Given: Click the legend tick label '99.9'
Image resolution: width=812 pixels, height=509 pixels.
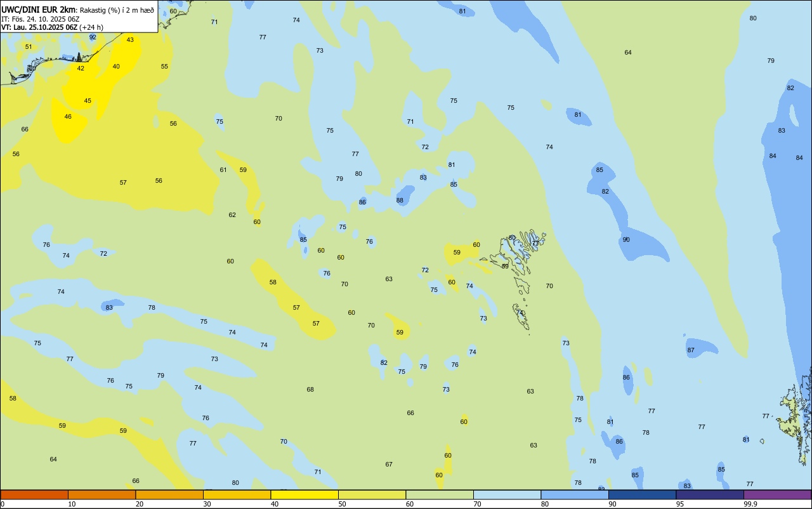Looking at the screenshot, I should 750,504.
